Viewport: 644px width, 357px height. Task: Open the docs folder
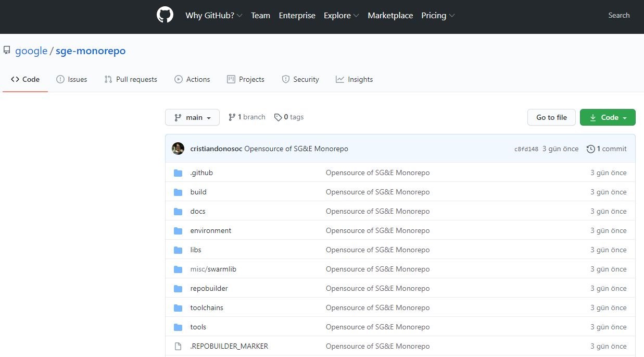point(198,211)
